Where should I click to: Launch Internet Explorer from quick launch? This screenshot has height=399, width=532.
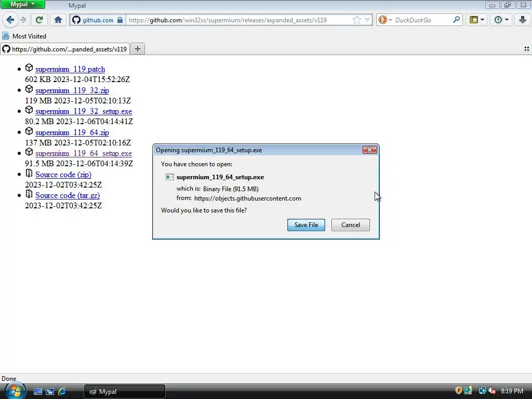[x=62, y=392]
